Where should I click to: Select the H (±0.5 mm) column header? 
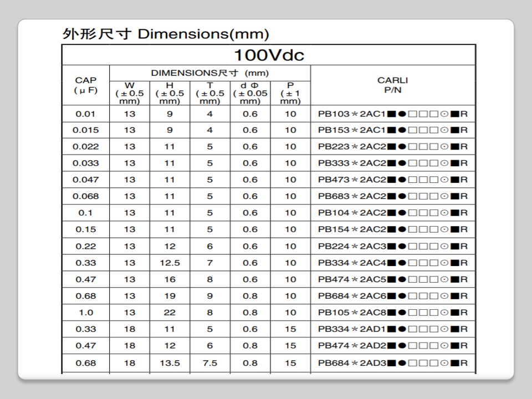pos(170,93)
